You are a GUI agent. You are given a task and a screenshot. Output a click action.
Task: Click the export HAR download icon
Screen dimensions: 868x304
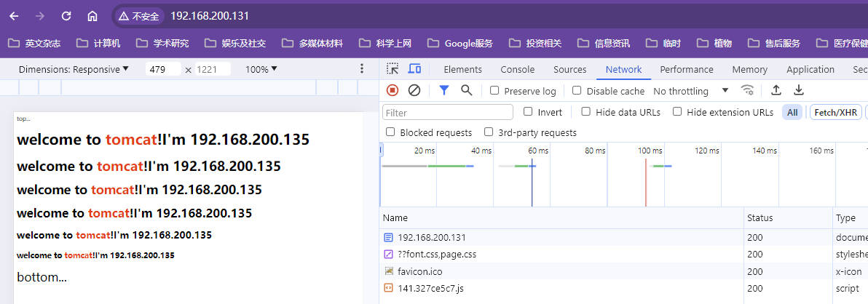point(799,90)
